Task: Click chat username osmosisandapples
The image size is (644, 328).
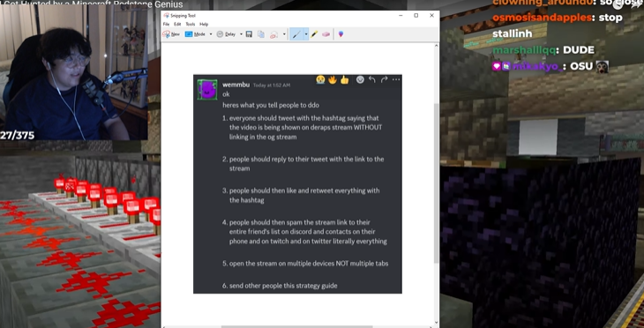Action: pos(543,18)
